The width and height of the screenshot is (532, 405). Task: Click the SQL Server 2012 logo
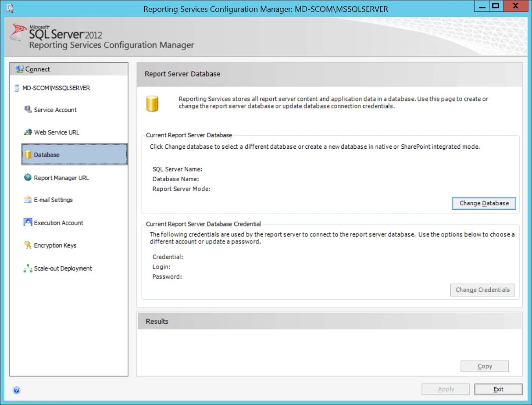coord(56,32)
